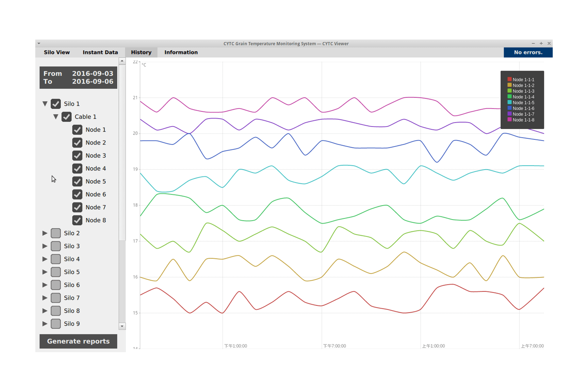Viewport: 588px width, 392px height.
Task: Uncheck the Silo 1 checkbox
Action: (x=56, y=104)
